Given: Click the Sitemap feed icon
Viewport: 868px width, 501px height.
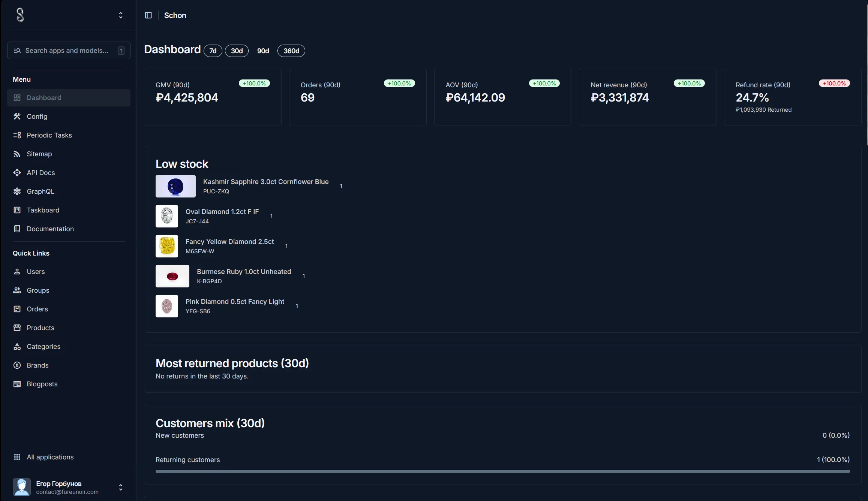Looking at the screenshot, I should [x=17, y=154].
